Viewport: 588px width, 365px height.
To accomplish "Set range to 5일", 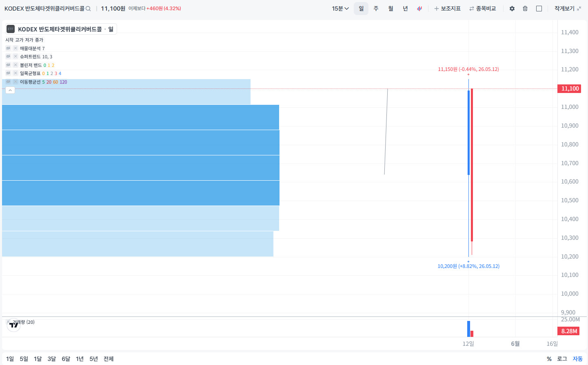I will tap(24, 359).
